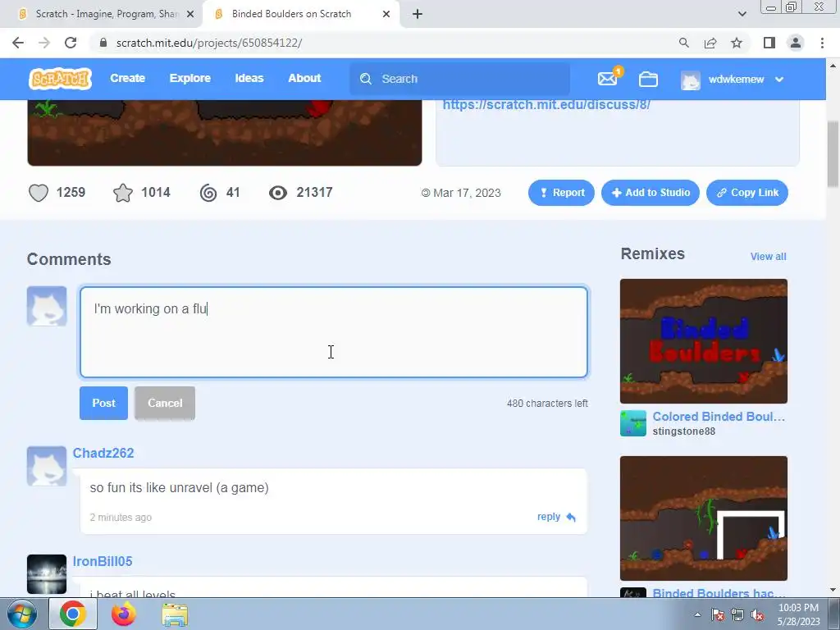
Task: Open the messages envelope icon
Action: point(608,79)
